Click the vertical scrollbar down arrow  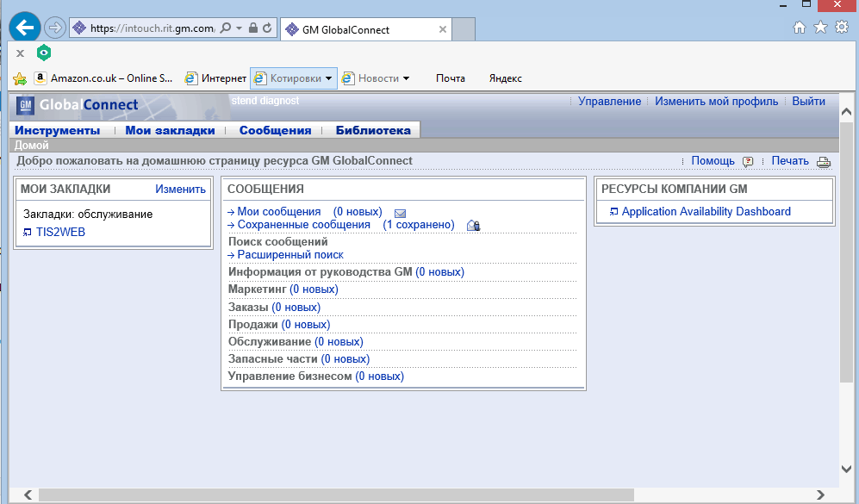(x=846, y=469)
